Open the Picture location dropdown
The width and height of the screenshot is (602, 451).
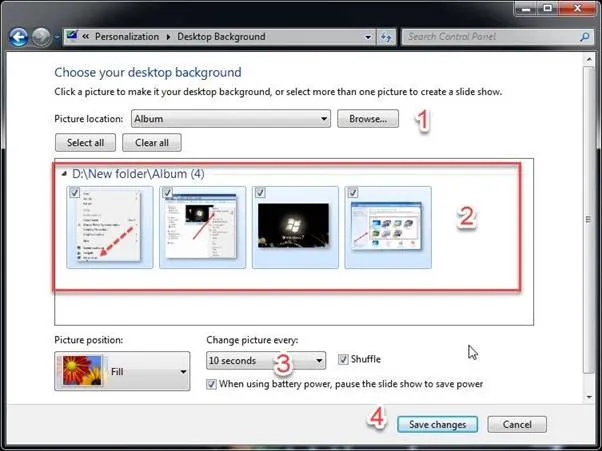[324, 119]
